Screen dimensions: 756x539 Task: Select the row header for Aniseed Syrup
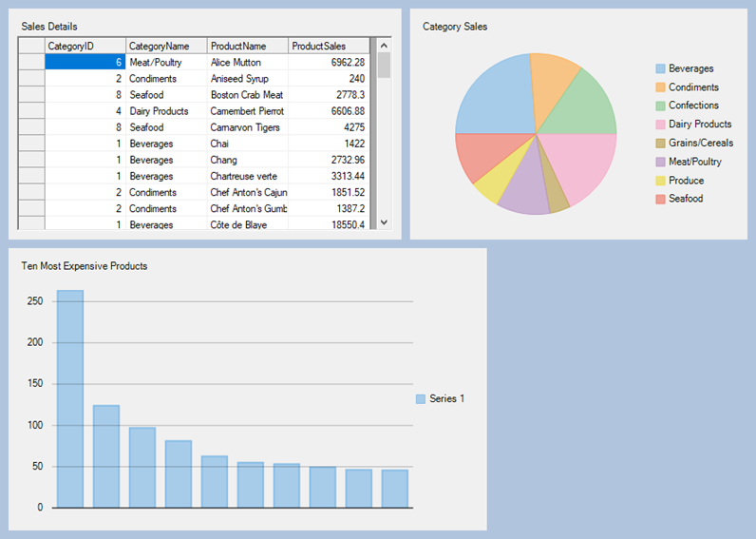pyautogui.click(x=31, y=79)
